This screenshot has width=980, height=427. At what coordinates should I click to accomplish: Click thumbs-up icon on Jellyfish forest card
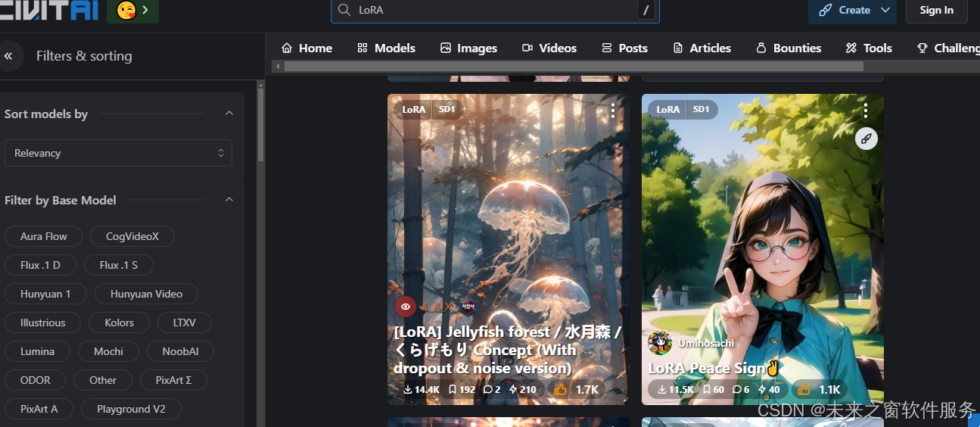tap(561, 389)
